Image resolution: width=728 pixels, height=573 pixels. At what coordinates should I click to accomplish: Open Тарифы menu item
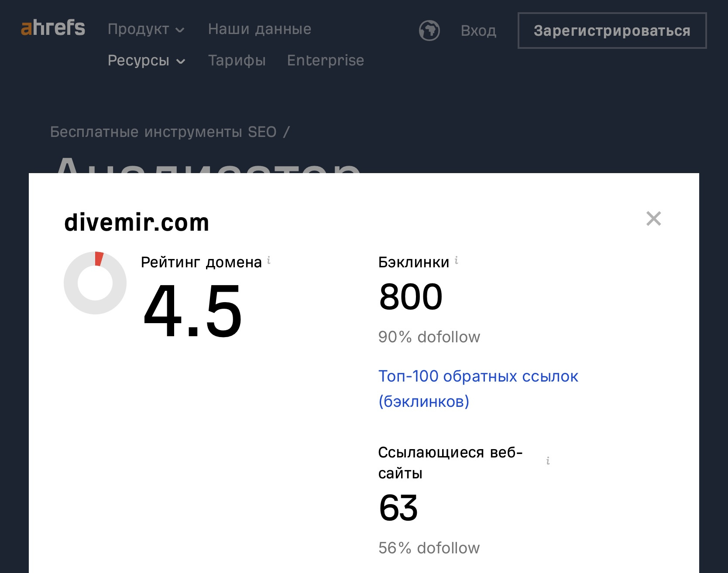tap(237, 60)
